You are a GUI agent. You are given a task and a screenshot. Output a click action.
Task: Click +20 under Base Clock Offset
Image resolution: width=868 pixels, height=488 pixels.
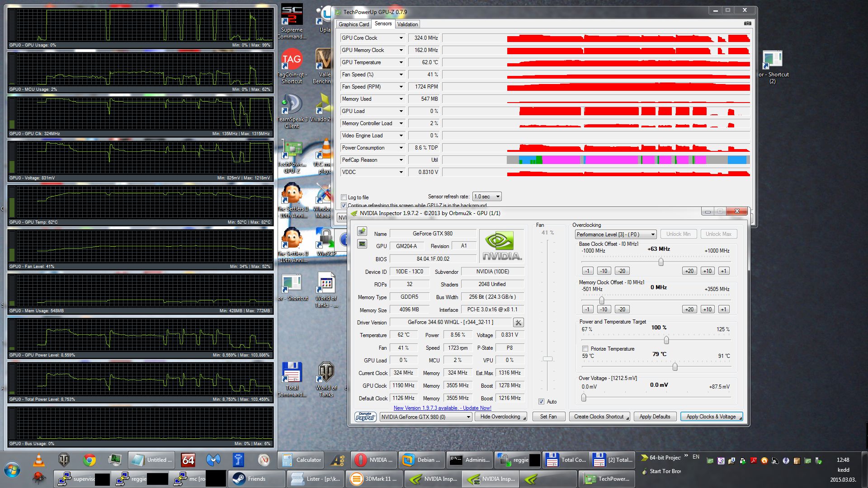click(689, 271)
